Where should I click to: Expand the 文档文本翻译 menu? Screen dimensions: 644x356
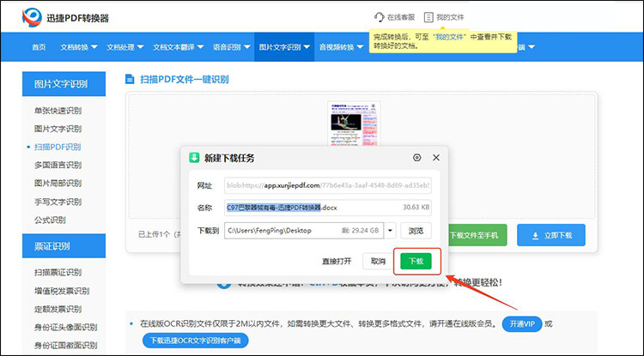pyautogui.click(x=179, y=47)
